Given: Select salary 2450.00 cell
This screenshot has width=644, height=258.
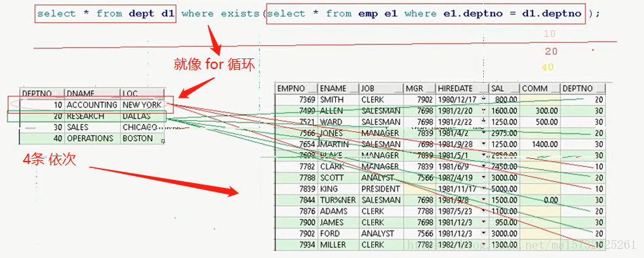Looking at the screenshot, I should click(504, 166).
